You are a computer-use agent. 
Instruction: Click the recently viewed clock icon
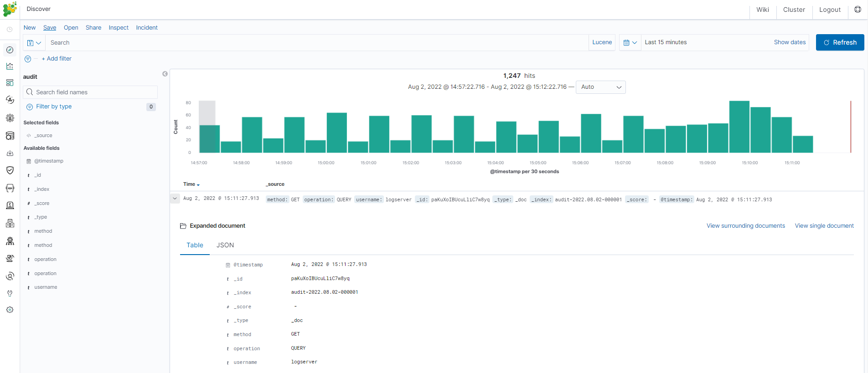(x=10, y=30)
